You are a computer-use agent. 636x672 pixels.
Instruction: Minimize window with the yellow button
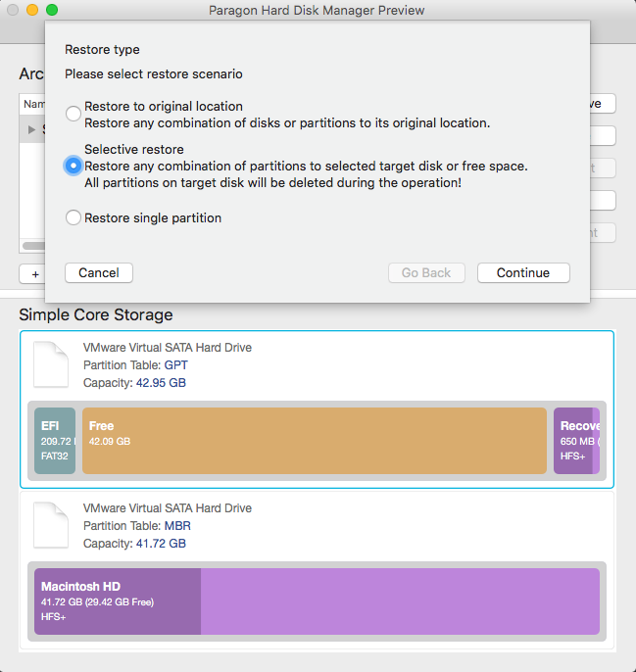[32, 10]
